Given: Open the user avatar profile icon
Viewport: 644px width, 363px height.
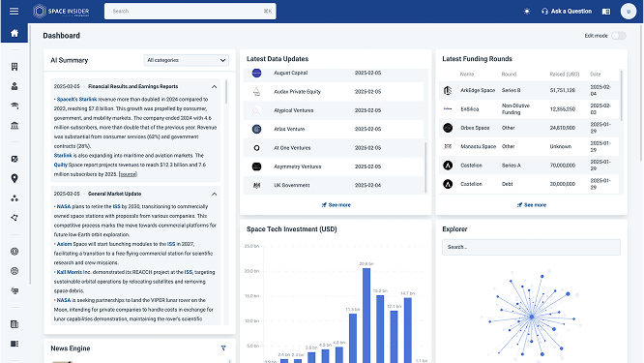Looking at the screenshot, I should 628,12.
